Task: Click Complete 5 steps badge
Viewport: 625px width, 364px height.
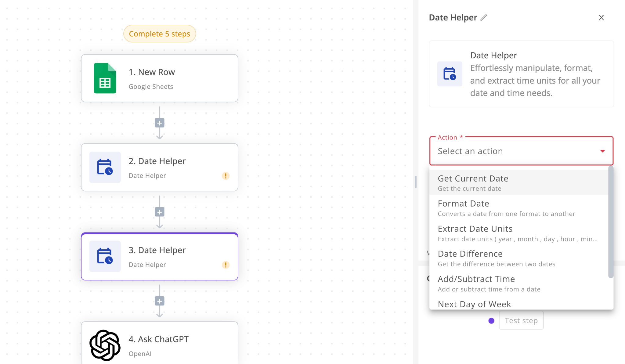Action: pos(160,33)
